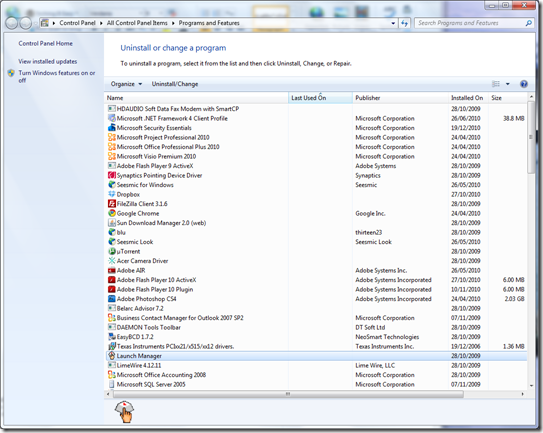The height and width of the screenshot is (433, 543).
Task: Click the Sun Download Manager icon
Action: tap(112, 223)
